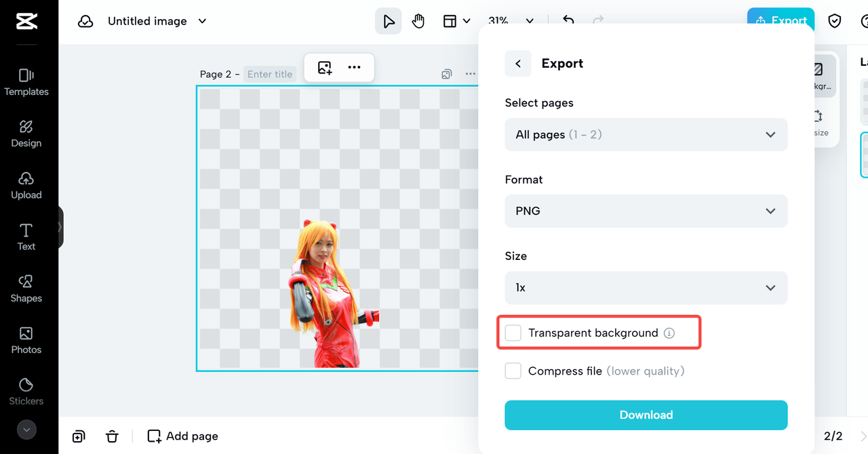Duplicate page using icon above canvas
868x454 pixels.
point(446,74)
